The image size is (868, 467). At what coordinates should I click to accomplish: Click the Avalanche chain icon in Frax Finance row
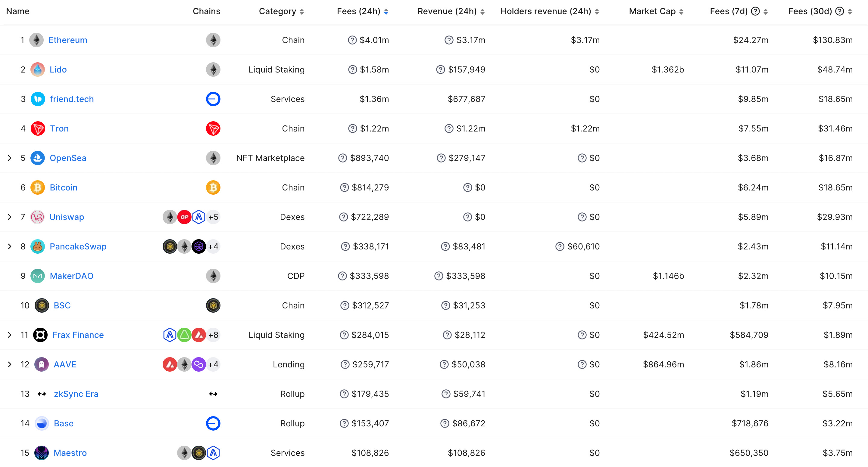[x=199, y=335]
